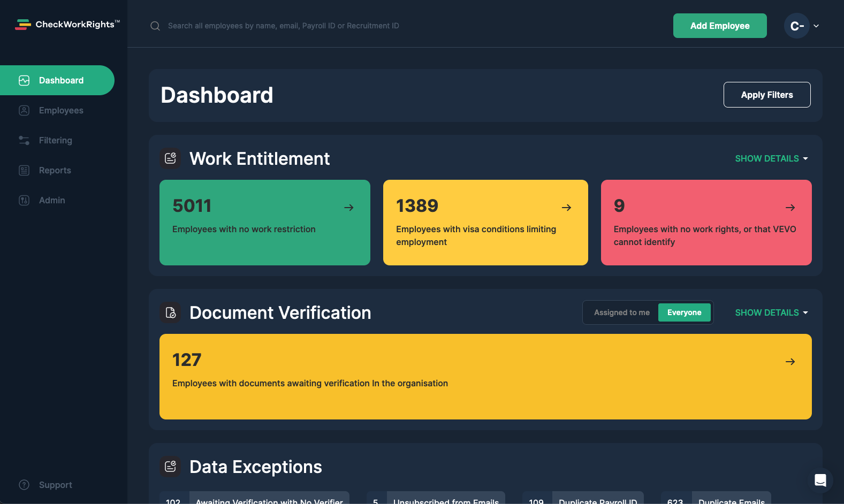Open Employees in the sidebar
The image size is (844, 504).
(60, 110)
